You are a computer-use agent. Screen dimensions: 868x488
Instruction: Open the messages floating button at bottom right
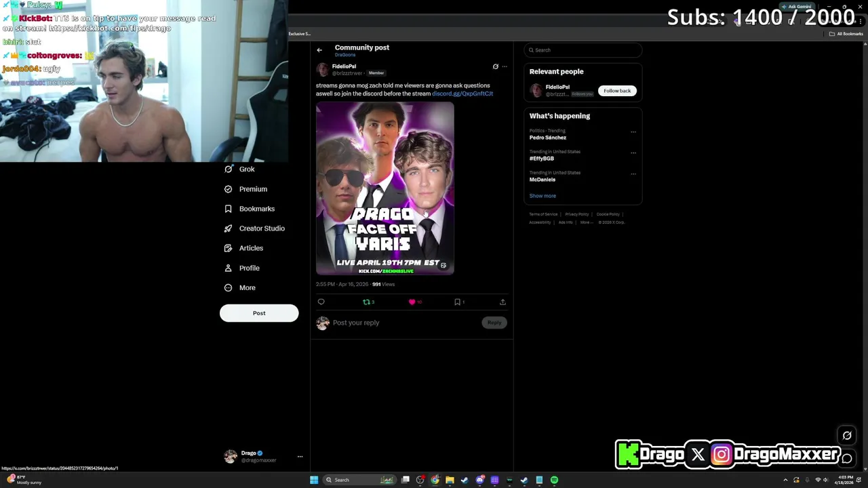click(x=847, y=459)
